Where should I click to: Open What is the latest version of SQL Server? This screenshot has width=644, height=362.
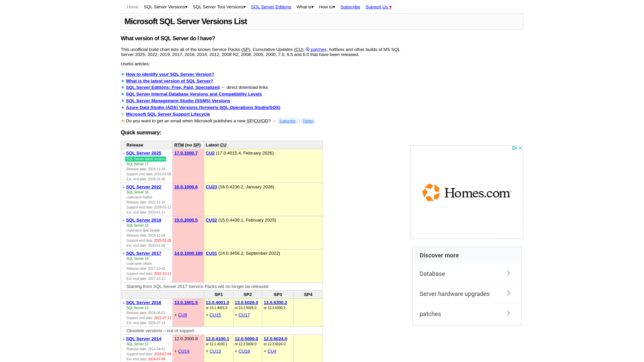169,81
